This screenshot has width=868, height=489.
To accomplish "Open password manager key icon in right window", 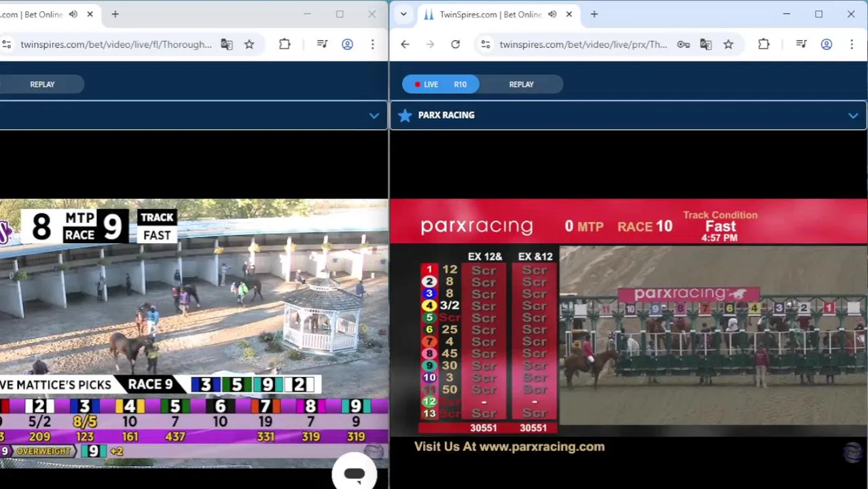I will tap(683, 44).
